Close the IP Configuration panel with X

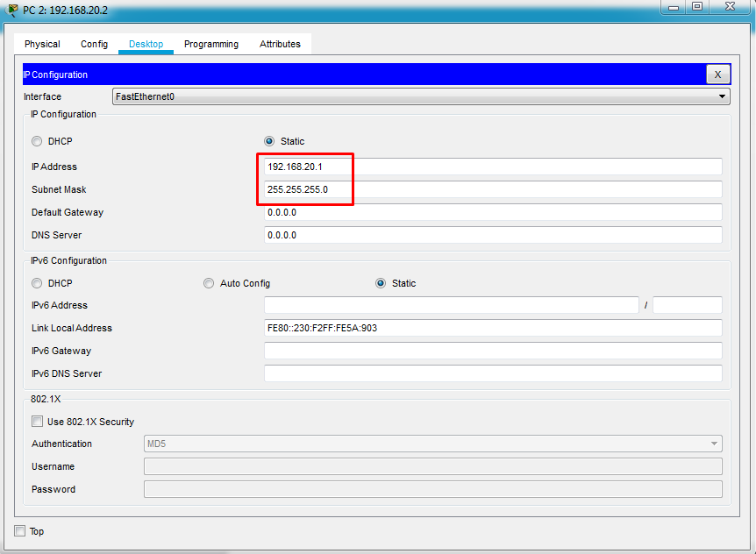[x=718, y=75]
